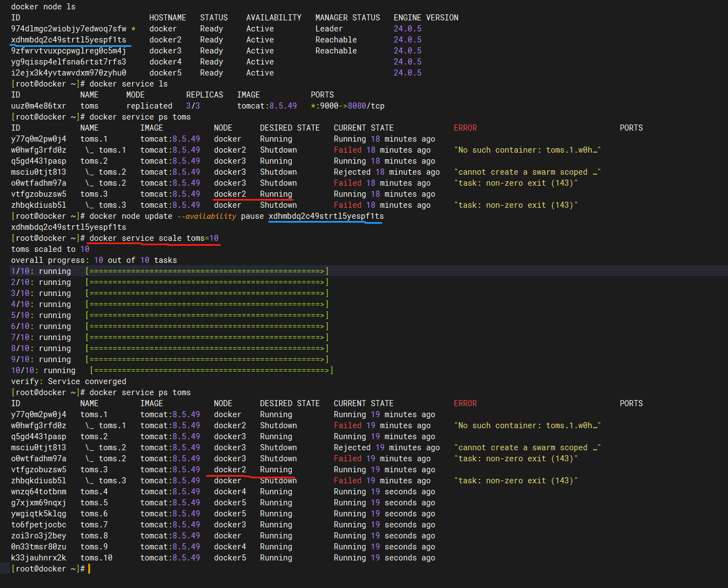The width and height of the screenshot is (728, 588).
Task: Click the 5/10 running progress bar
Action: tap(207, 315)
